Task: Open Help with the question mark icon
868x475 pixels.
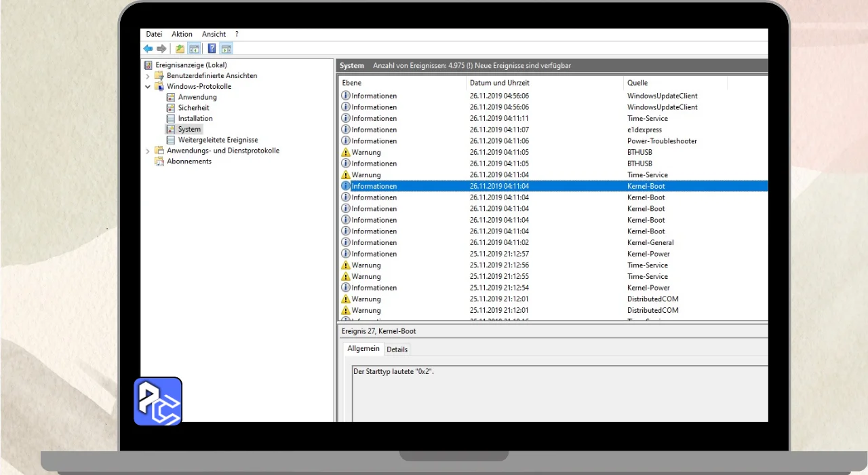Action: (x=212, y=49)
